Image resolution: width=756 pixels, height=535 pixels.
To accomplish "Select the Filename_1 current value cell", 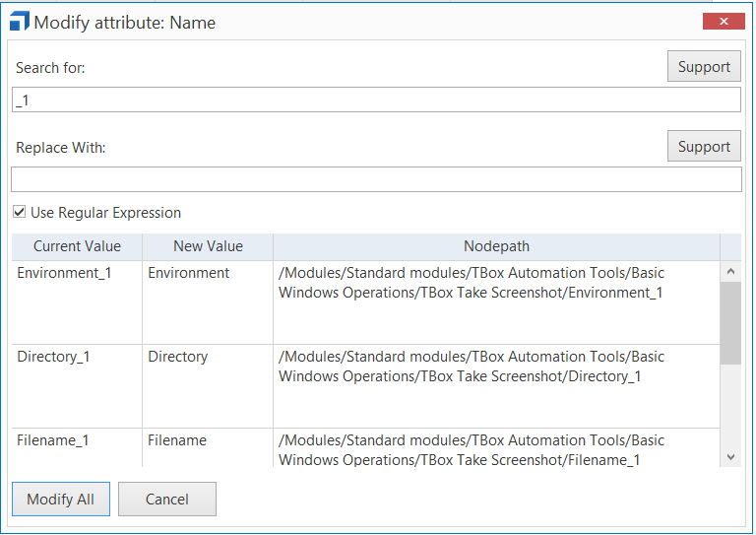I will pos(53,440).
